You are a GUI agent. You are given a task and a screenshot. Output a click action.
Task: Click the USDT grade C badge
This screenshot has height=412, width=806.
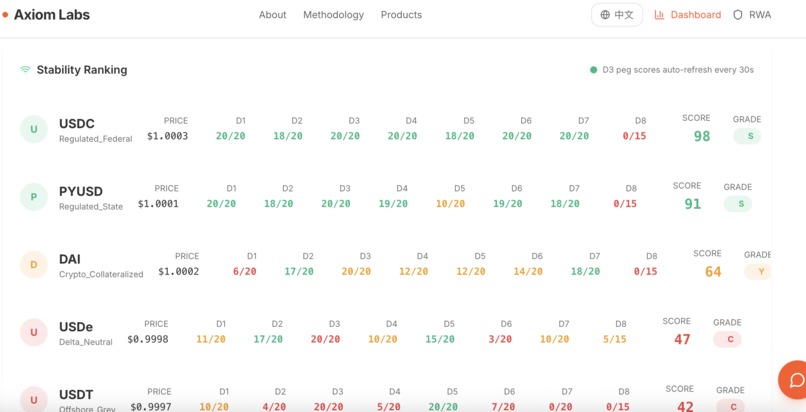click(730, 406)
